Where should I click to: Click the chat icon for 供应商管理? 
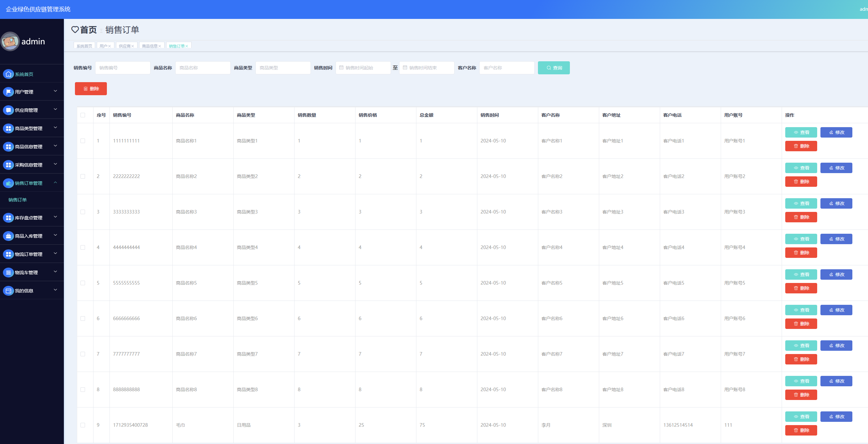tap(8, 110)
